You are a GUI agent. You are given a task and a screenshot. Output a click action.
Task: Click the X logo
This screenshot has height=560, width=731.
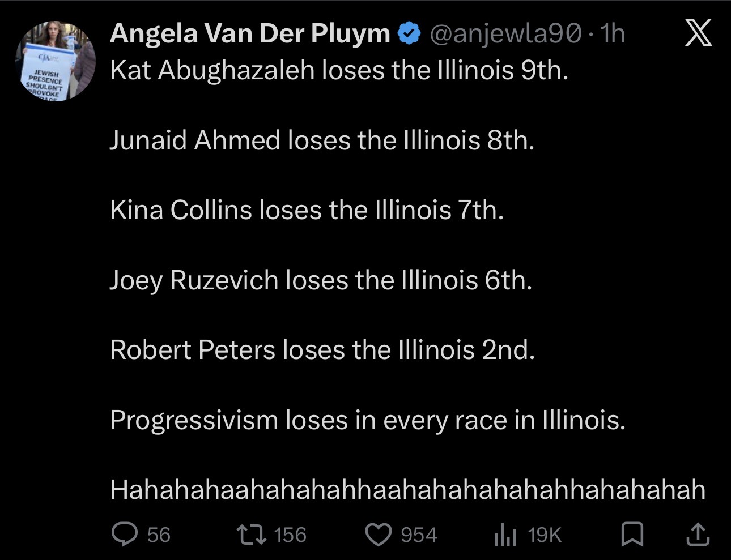[698, 33]
